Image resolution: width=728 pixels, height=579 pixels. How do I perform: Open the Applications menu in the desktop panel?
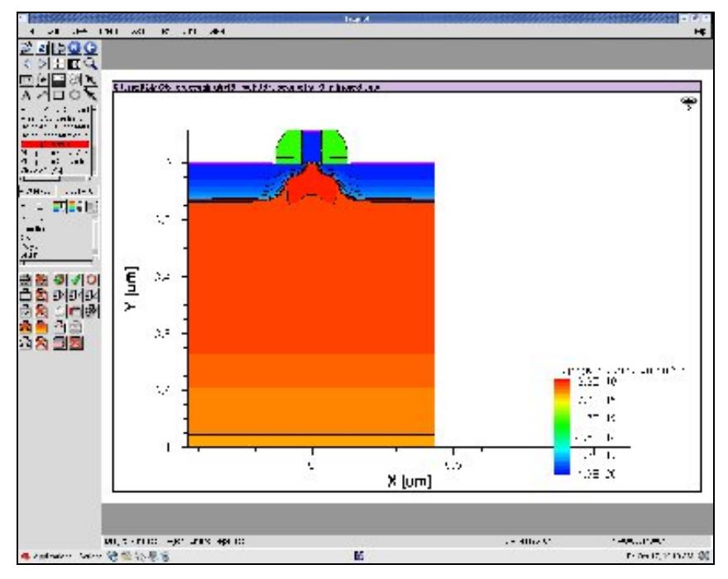tap(47, 556)
